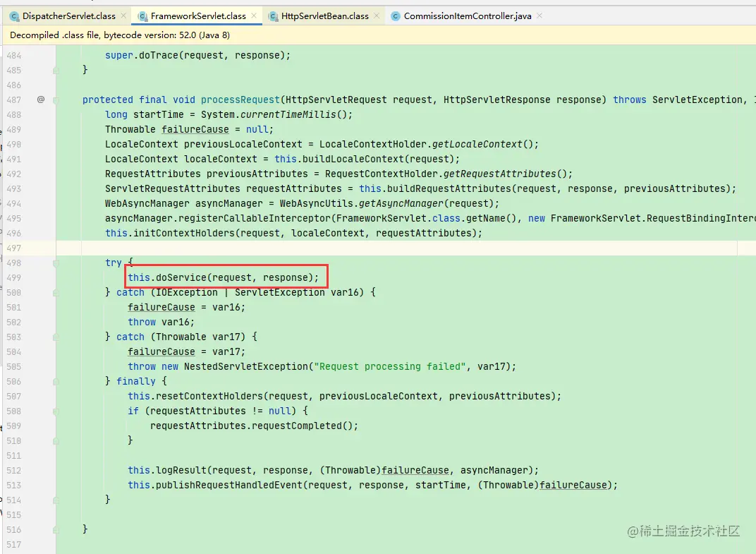
Task: Click the CommissionItemController.java class icon
Action: click(396, 16)
